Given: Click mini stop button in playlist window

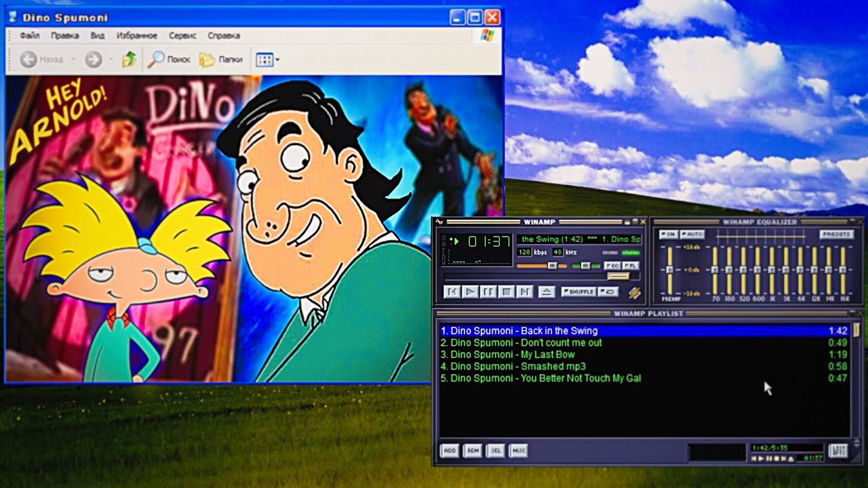Looking at the screenshot, I should [776, 459].
